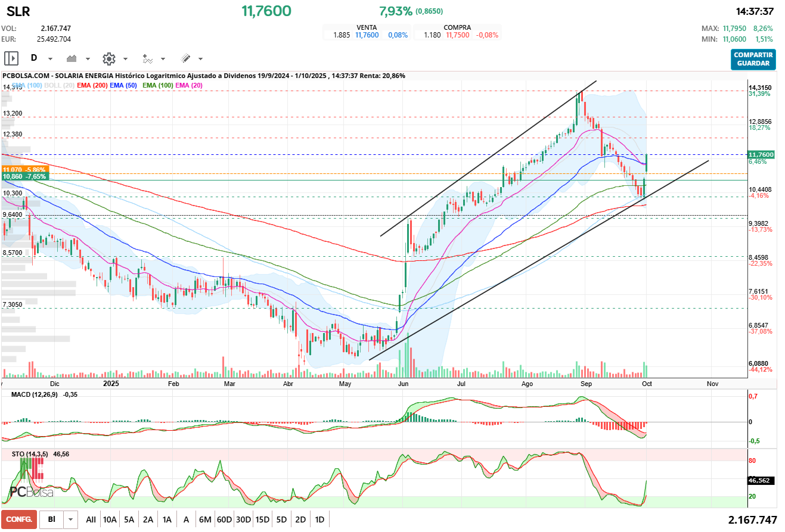This screenshot has height=532, width=785.
Task: Toggle the EMA (20) indicator label
Action: point(189,86)
